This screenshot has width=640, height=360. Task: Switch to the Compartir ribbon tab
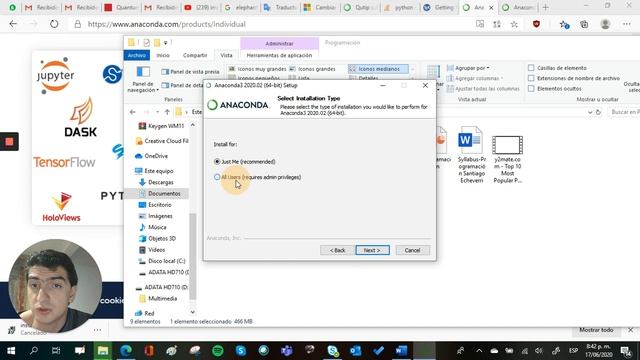[195, 55]
